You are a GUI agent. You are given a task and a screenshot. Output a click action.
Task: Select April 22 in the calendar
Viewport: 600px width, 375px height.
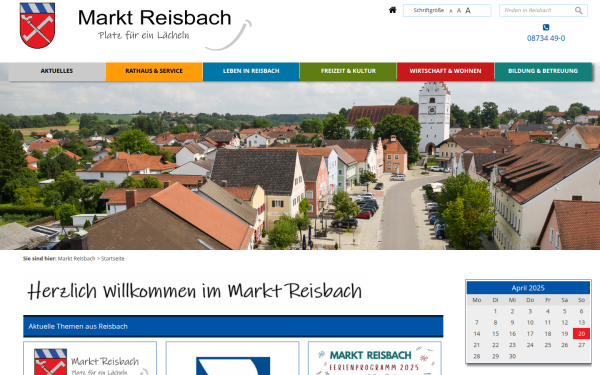point(495,345)
